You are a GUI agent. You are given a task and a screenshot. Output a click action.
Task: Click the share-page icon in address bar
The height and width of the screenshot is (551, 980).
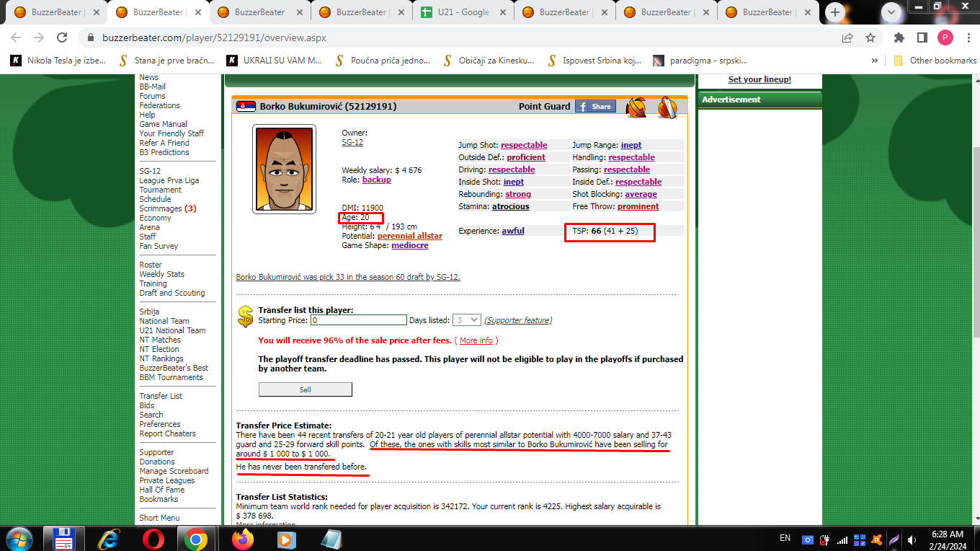847,38
